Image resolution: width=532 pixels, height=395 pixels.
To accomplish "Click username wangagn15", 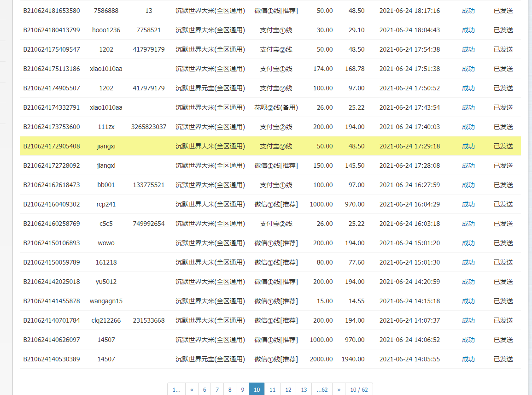I will pos(106,301).
